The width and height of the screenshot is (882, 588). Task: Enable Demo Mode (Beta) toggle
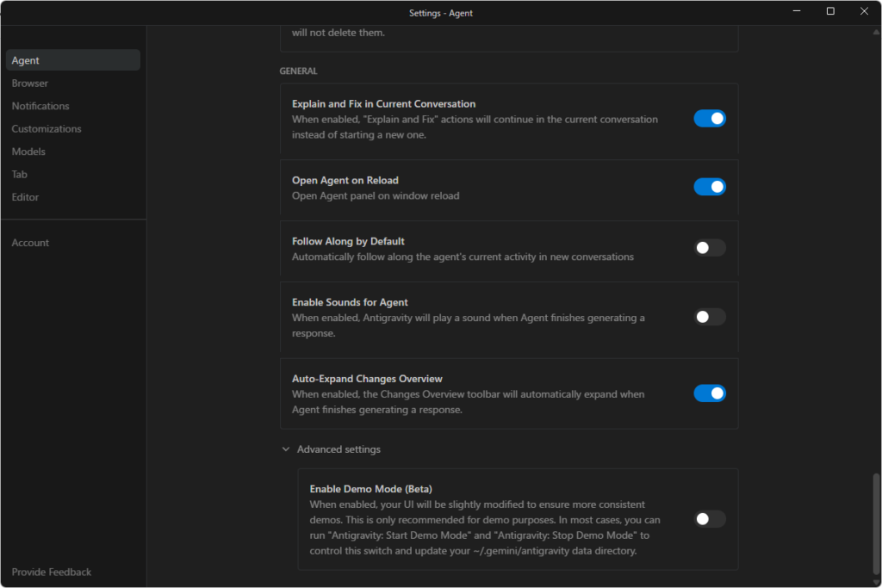tap(710, 519)
